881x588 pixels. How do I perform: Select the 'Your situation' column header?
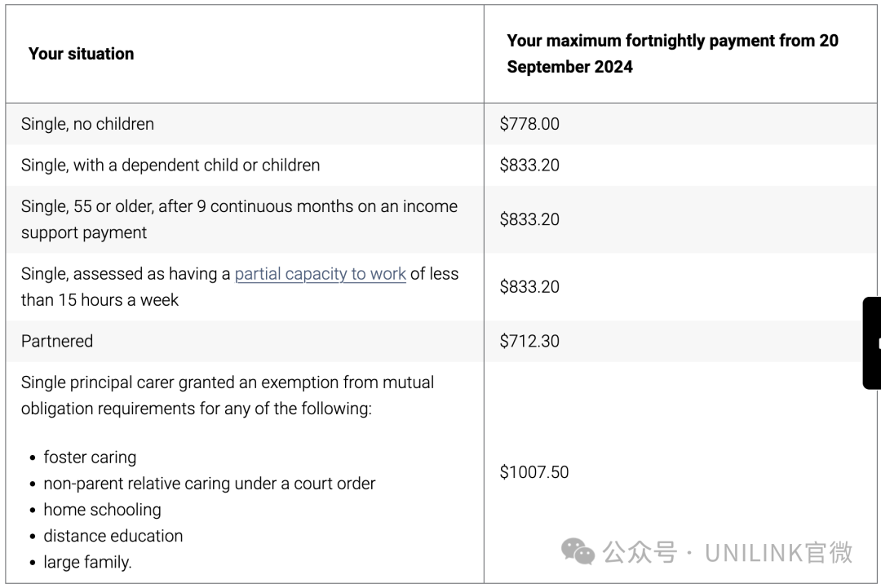coord(81,54)
